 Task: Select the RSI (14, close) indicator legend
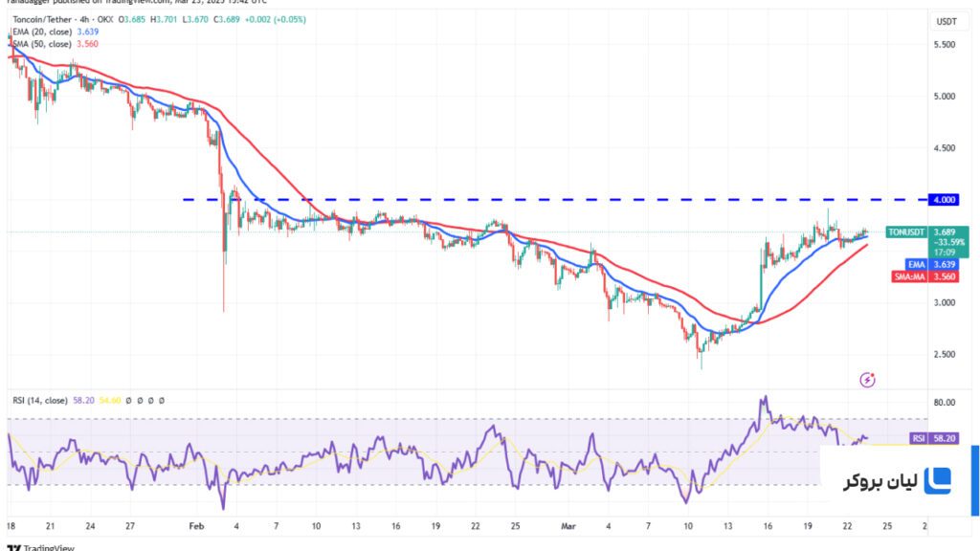[40, 401]
